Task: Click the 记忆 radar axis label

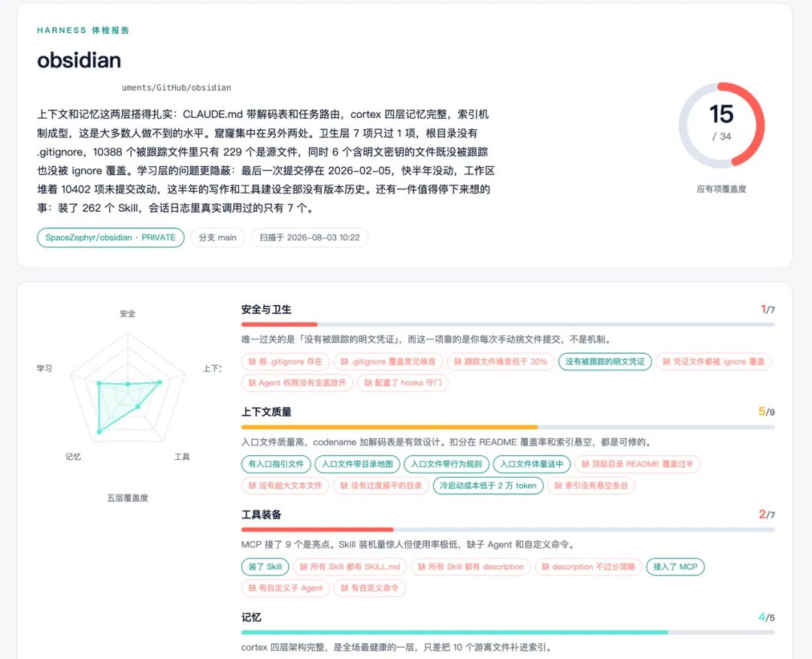Action: [73, 457]
